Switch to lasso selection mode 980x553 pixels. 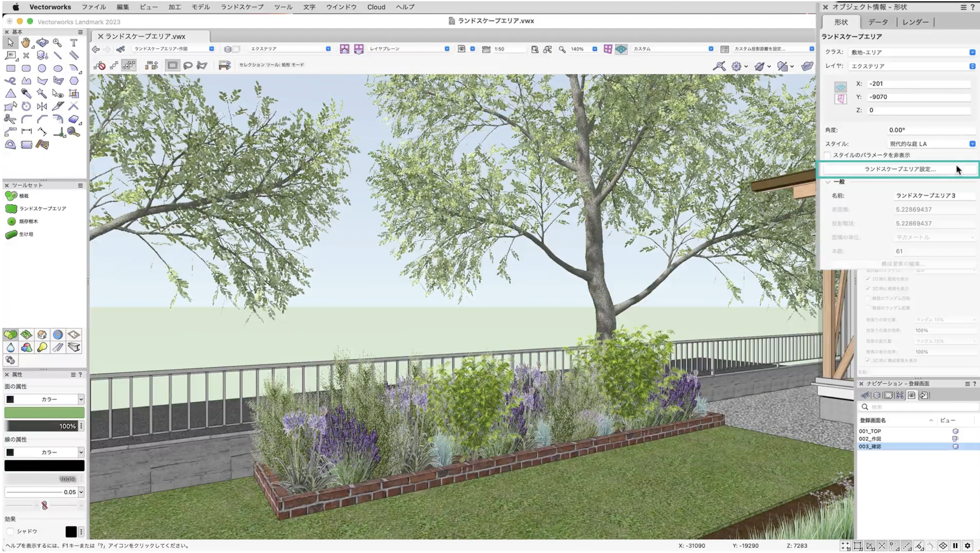point(187,65)
